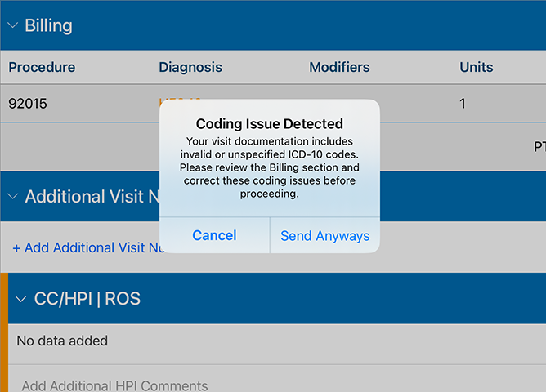Tap the orange marker bar beside CC/HPI

tap(4, 332)
